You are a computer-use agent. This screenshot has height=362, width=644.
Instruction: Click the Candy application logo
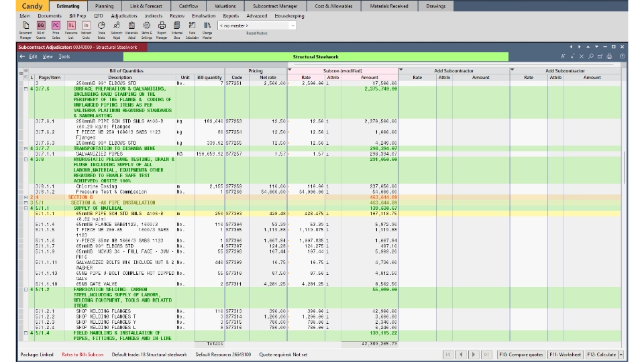[x=32, y=6]
